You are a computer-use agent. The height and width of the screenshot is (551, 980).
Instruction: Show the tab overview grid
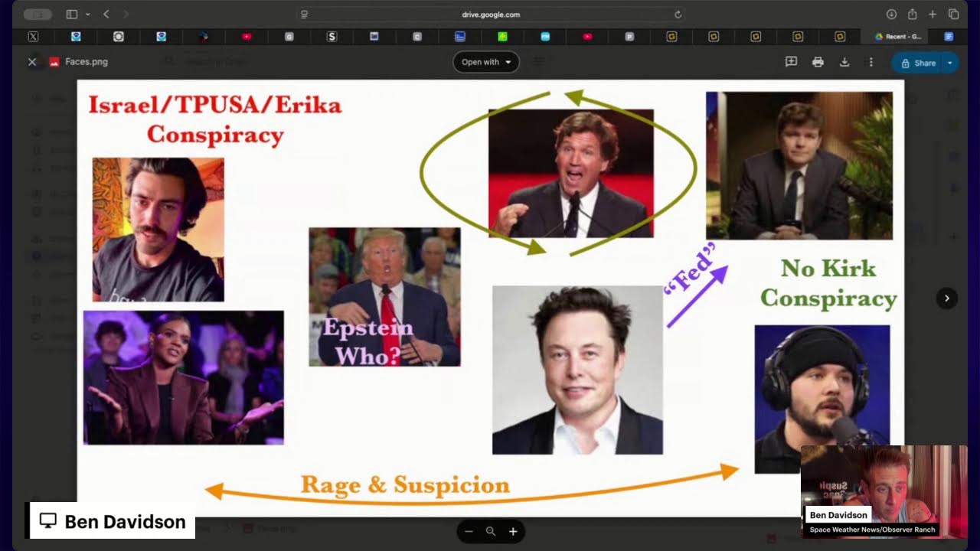tap(953, 15)
